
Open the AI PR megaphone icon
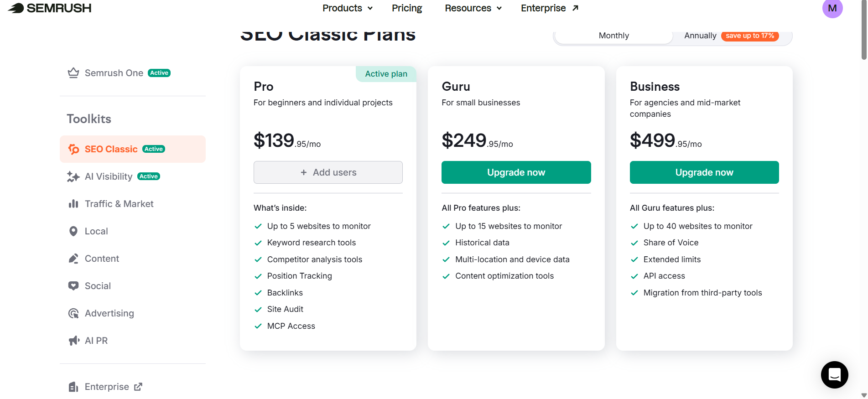(73, 341)
